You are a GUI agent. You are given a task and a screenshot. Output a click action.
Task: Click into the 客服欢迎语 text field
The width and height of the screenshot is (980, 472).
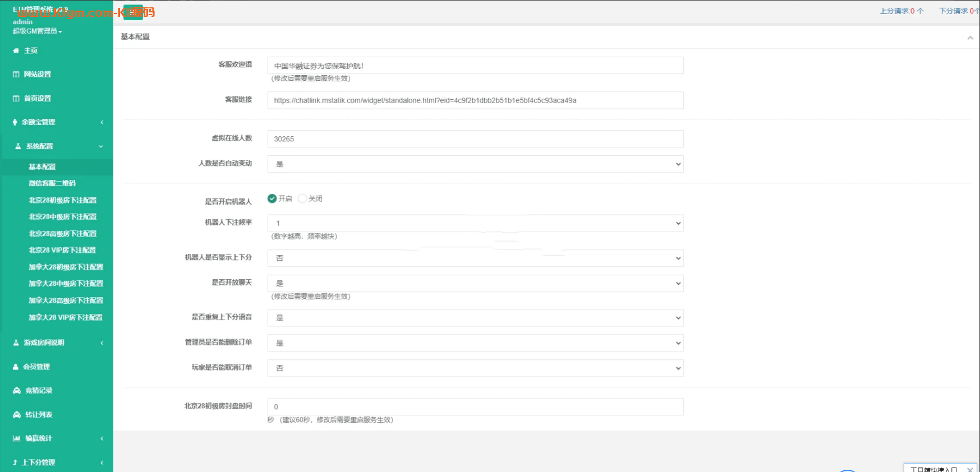475,66
